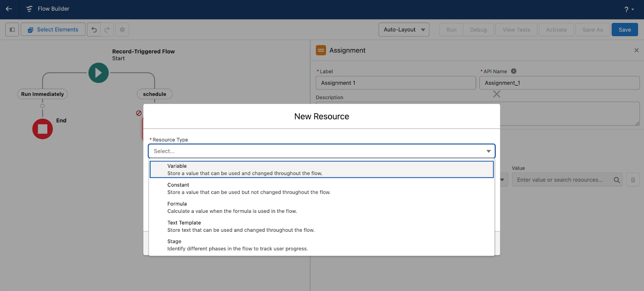The width and height of the screenshot is (644, 291).
Task: Open the Resource Type combobox
Action: 322,151
